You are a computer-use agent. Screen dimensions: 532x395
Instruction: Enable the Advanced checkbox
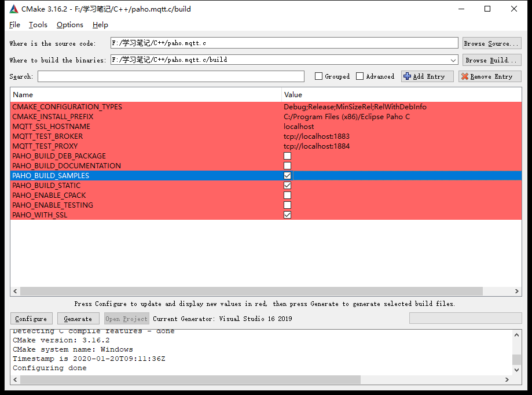(359, 76)
